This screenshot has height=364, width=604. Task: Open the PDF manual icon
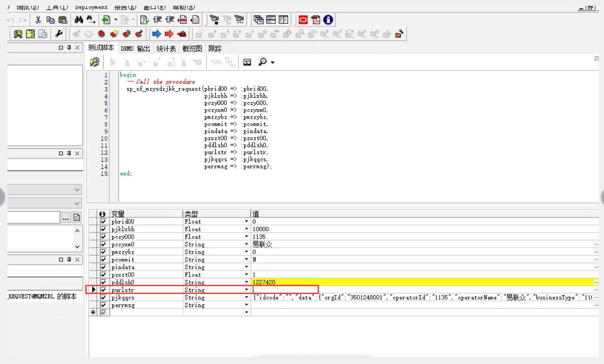(315, 20)
